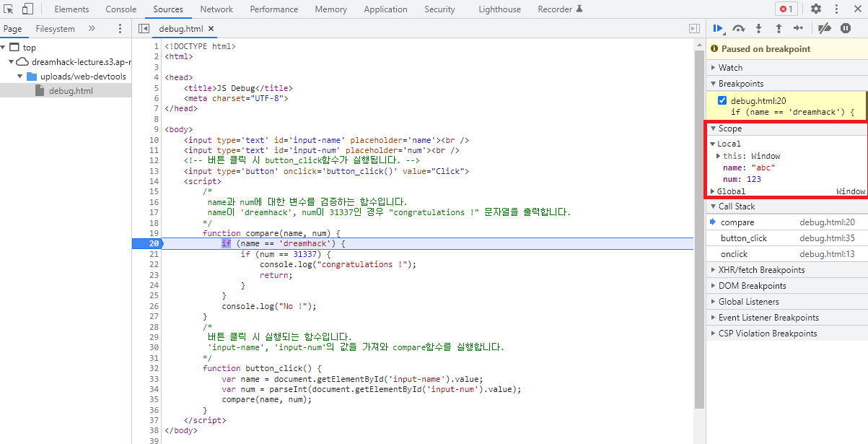Open the Lighthouse tab
The height and width of the screenshot is (444, 868).
(x=499, y=9)
